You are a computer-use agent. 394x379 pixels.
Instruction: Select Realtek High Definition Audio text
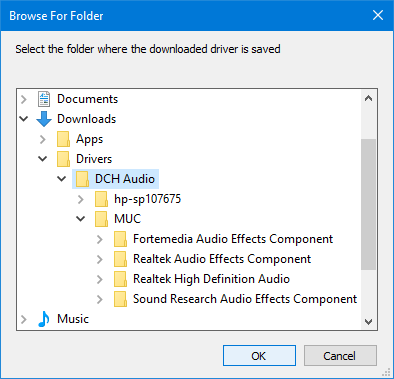[211, 279]
